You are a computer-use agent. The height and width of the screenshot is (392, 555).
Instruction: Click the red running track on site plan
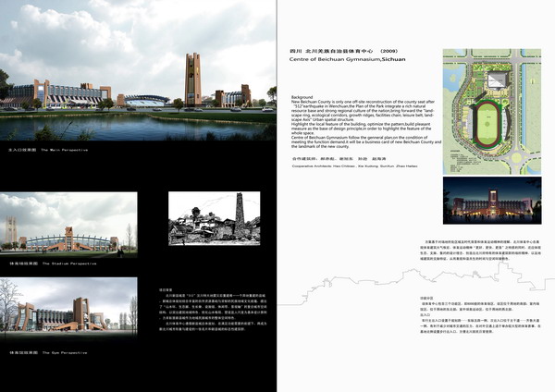pyautogui.click(x=487, y=124)
